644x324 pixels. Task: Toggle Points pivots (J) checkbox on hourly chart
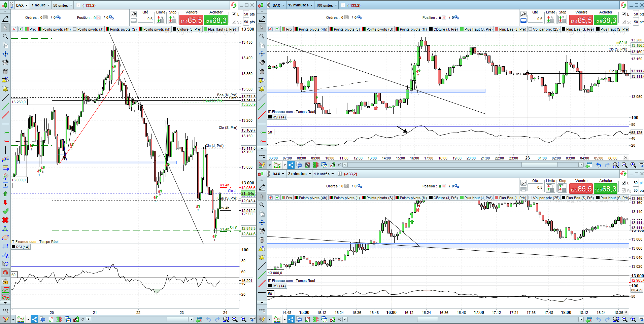(75, 29)
